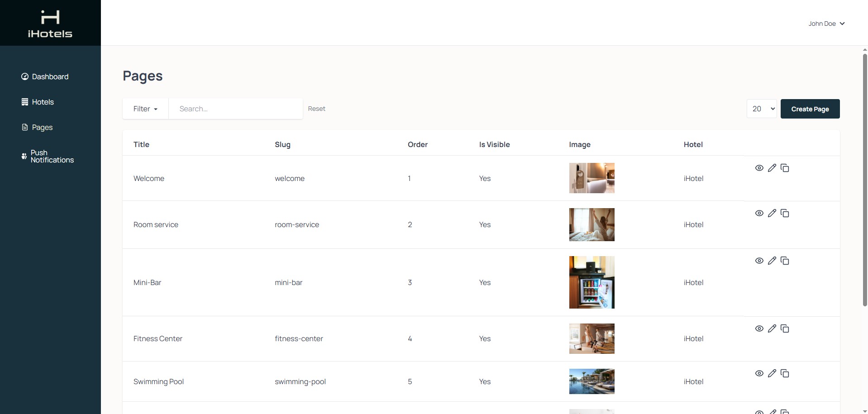Open the Filter dropdown
Screen dimensions: 868x414
tap(145, 109)
